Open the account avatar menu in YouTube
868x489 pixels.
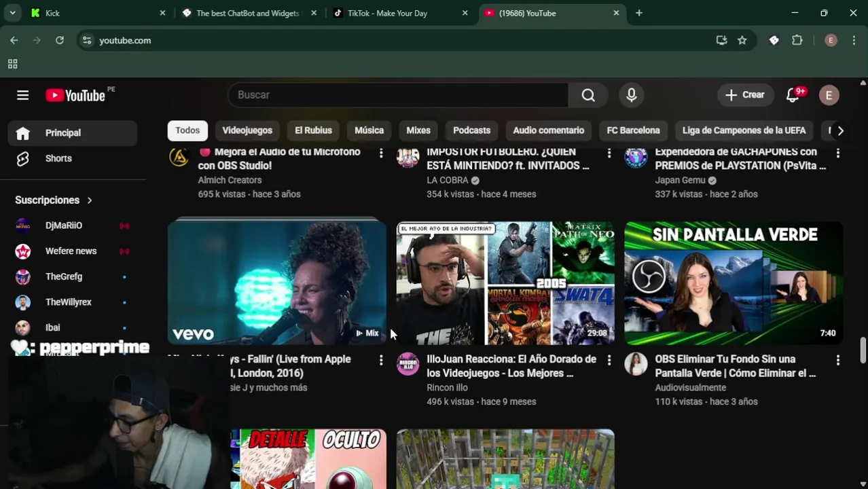point(829,95)
